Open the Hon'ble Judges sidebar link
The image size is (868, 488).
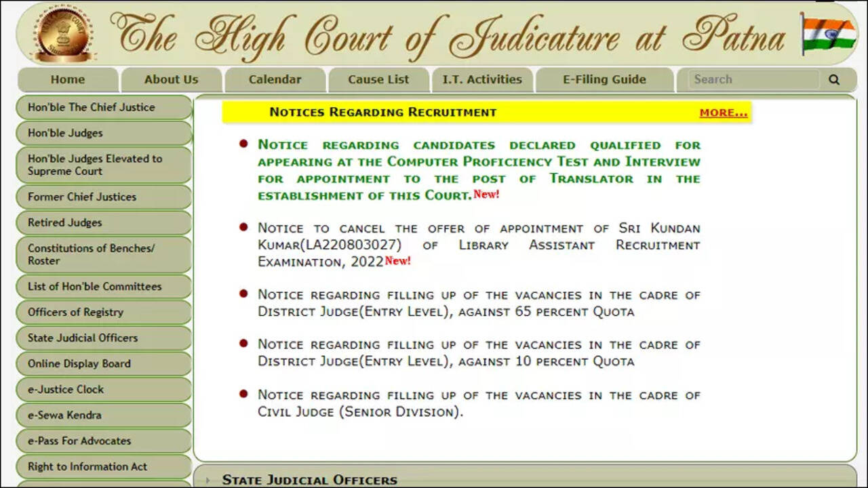[x=104, y=133]
